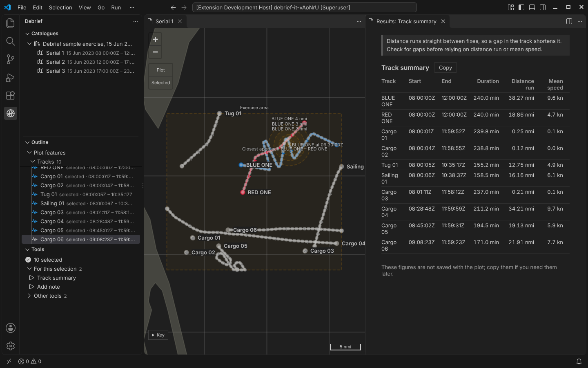The image size is (588, 368).
Task: Switch to the Serial 1 tab
Action: pyautogui.click(x=165, y=21)
